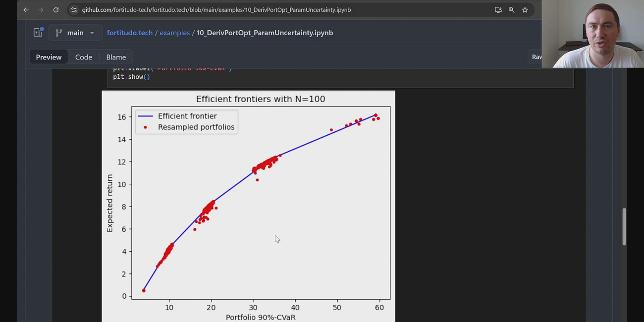
Task: Open the zoom magnifier icon
Action: 511,10
